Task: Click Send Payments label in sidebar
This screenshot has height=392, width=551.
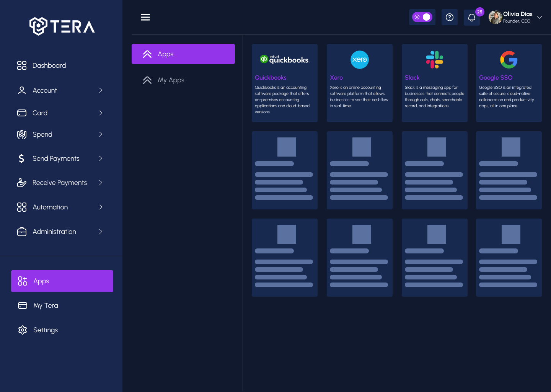Action: 56,158
